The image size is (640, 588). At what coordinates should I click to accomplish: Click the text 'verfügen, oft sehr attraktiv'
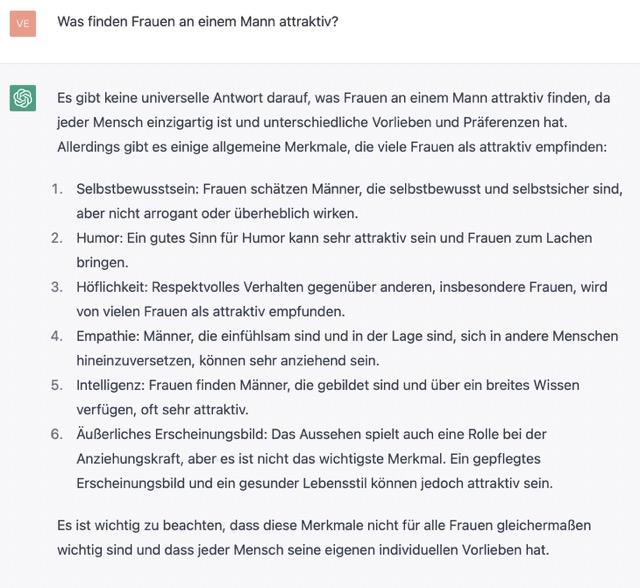coord(162,409)
